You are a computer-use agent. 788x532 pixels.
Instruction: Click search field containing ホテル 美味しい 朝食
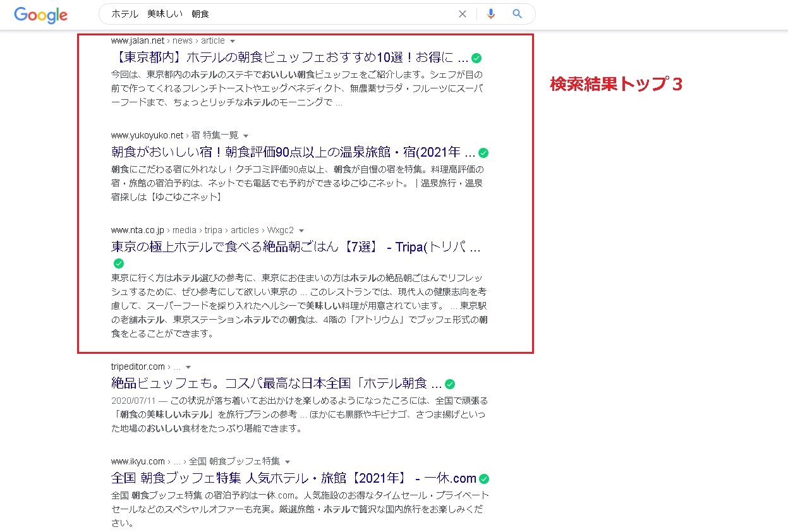[x=278, y=14]
